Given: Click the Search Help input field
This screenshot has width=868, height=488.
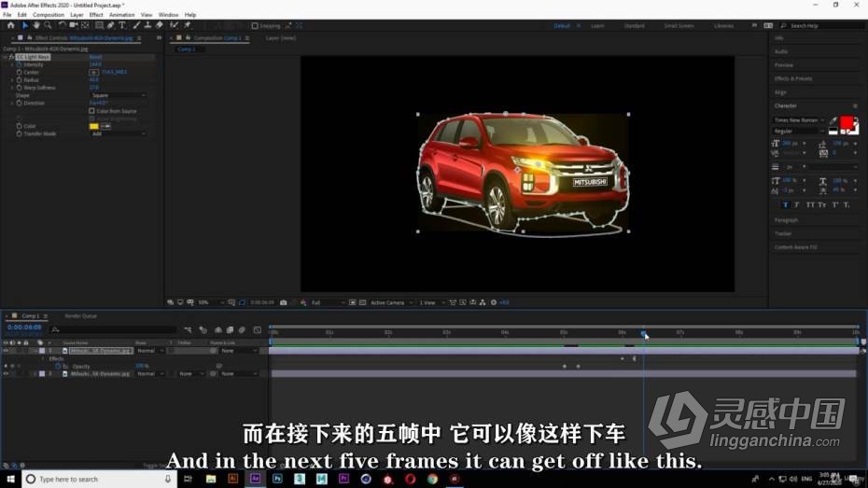Looking at the screenshot, I should click(x=823, y=26).
